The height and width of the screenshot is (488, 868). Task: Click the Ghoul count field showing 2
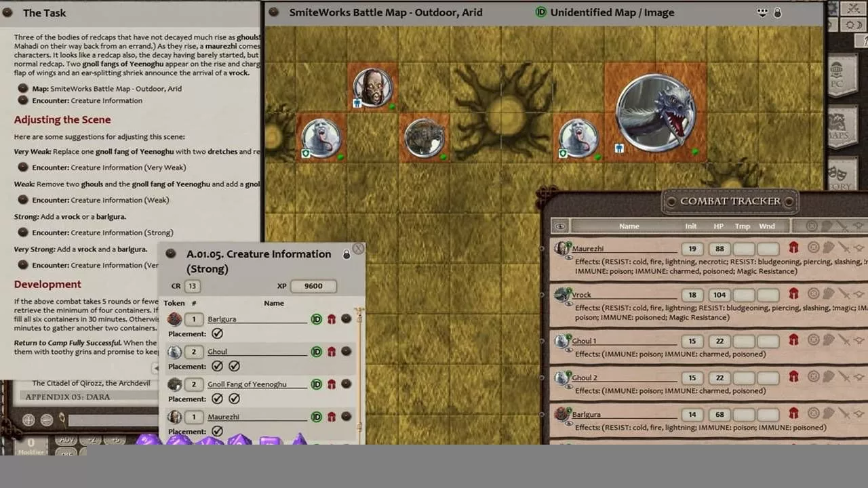point(194,352)
